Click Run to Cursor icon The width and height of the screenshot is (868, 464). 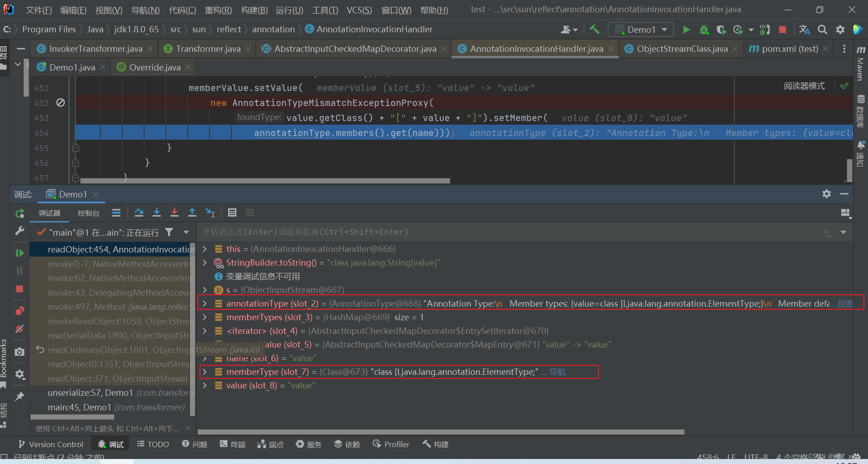210,212
